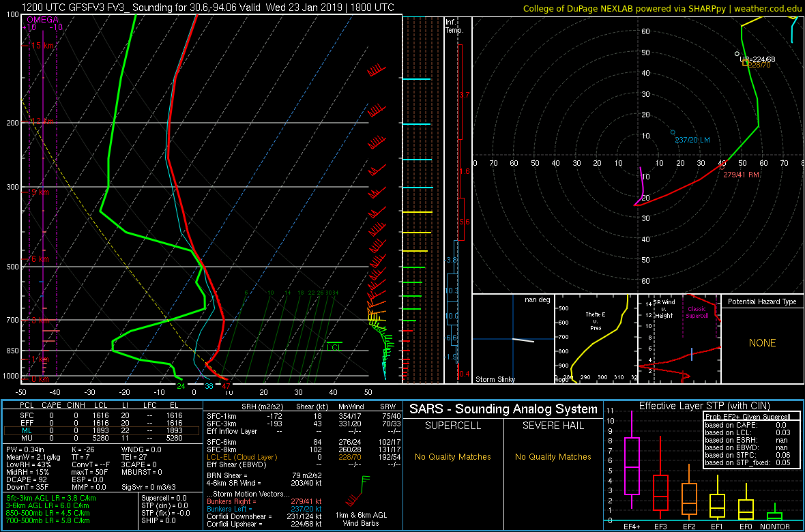Select the SEVERE HAIL analog column heading
The height and width of the screenshot is (532, 805).
pos(553,426)
